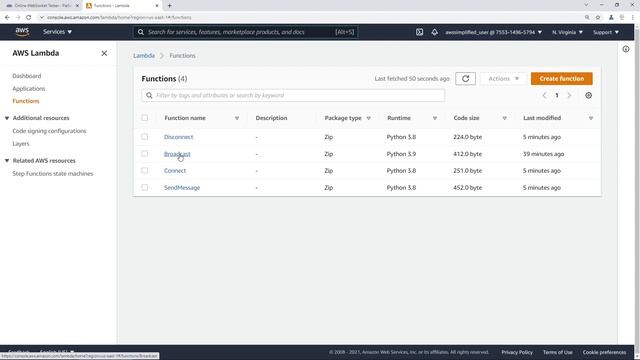This screenshot has width=640, height=360.
Task: Zoom icon in the address bar
Action: point(587,18)
